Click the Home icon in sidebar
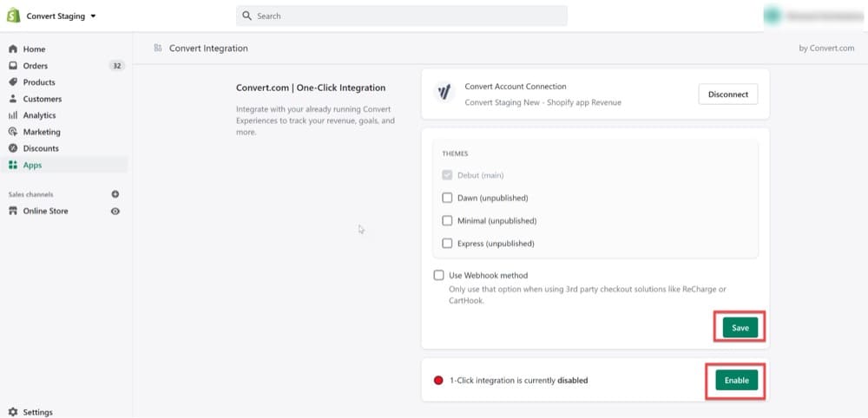 pyautogui.click(x=13, y=49)
